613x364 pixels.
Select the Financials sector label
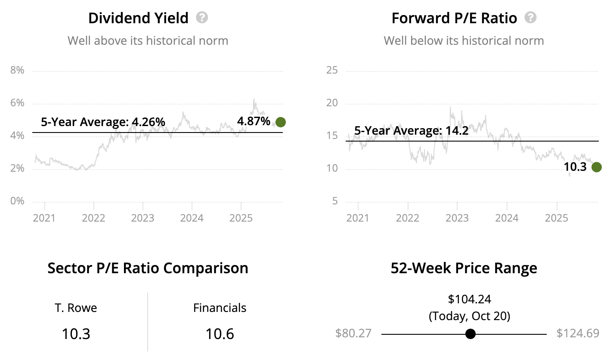click(220, 308)
